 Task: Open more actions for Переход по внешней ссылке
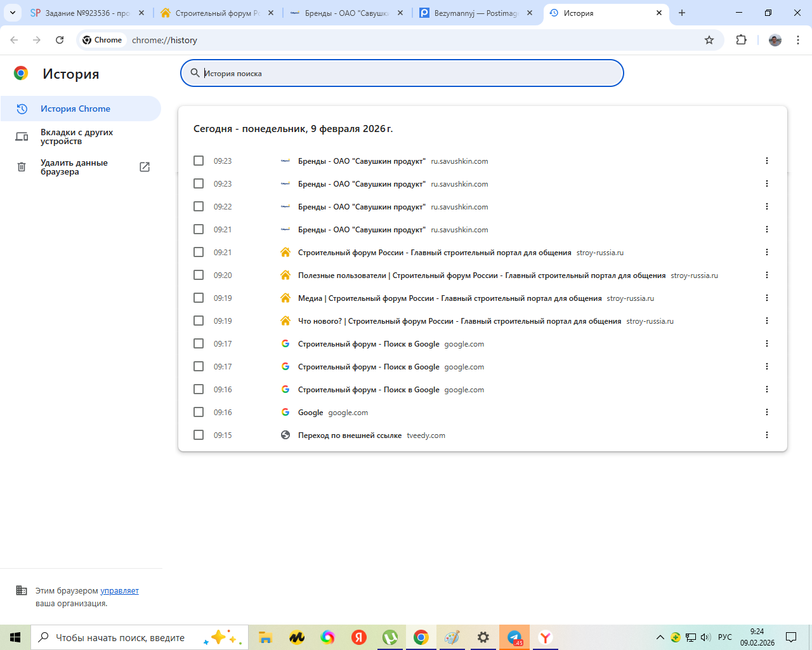(x=767, y=435)
